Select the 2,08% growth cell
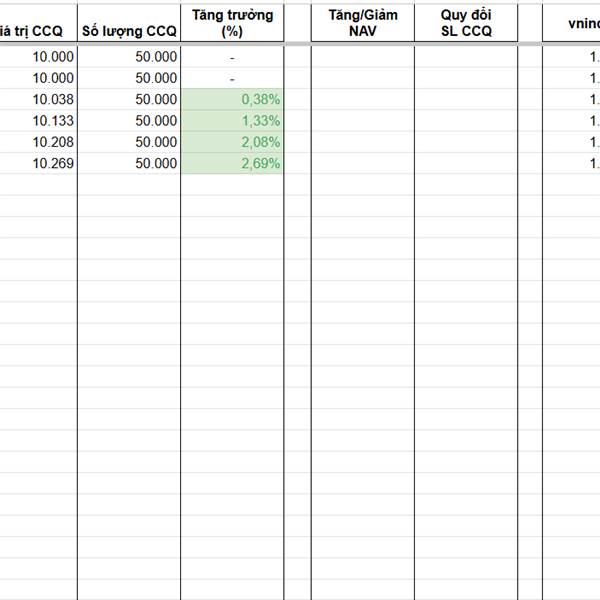Viewport: 600px width, 600px height. (x=232, y=142)
